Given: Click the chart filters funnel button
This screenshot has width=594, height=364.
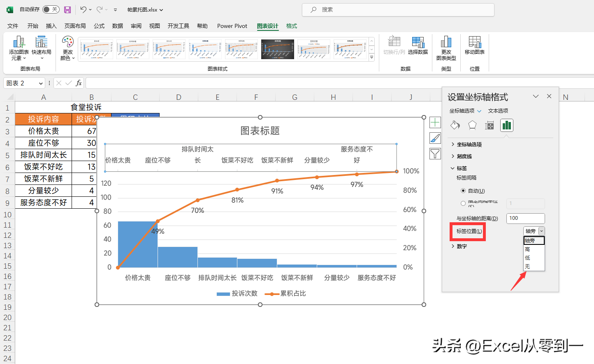Looking at the screenshot, I should point(435,154).
